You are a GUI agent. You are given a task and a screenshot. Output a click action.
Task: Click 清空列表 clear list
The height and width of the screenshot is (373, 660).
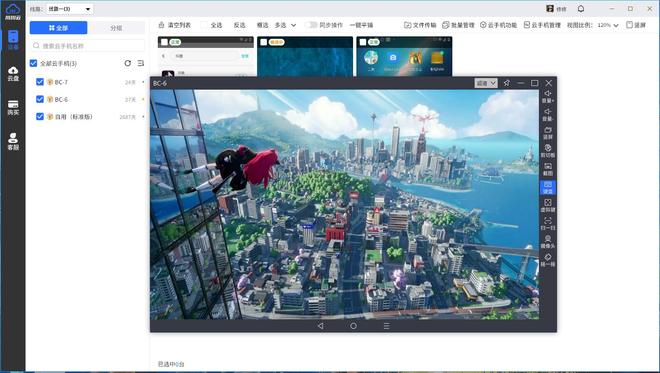tap(175, 25)
